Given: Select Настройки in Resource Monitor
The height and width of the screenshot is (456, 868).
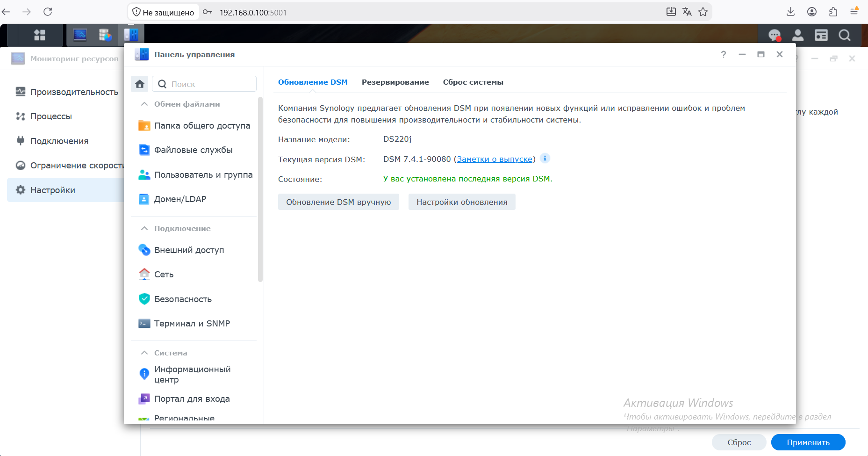Looking at the screenshot, I should click(65, 190).
